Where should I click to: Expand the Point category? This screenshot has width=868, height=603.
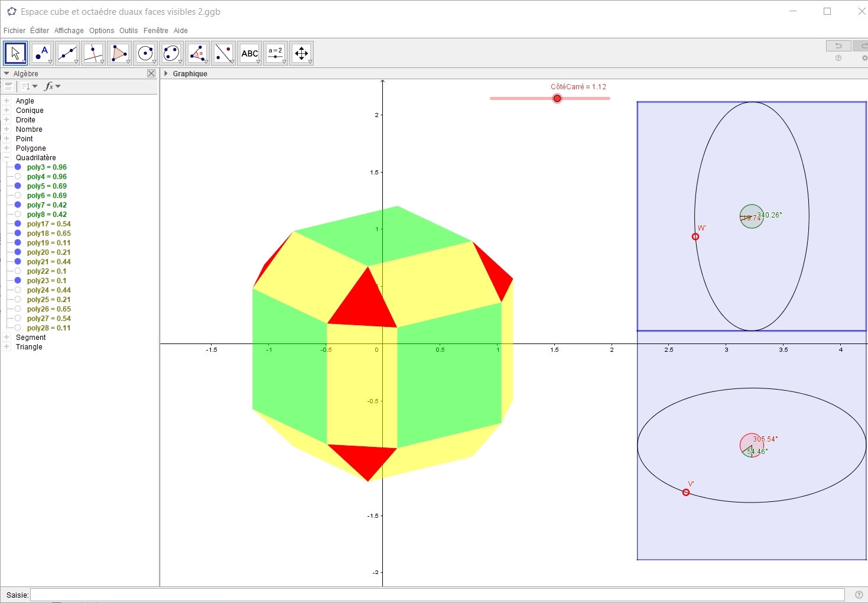7,139
